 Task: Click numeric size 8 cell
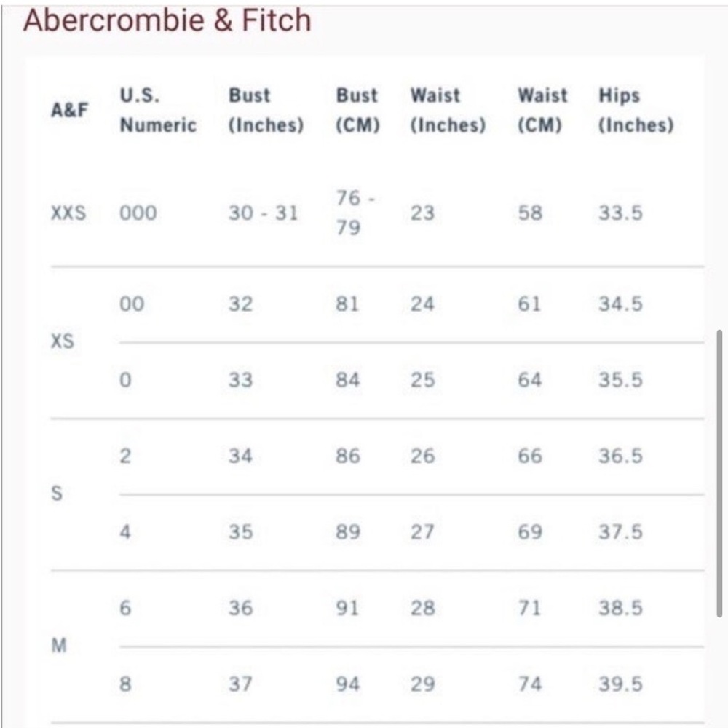click(x=125, y=684)
